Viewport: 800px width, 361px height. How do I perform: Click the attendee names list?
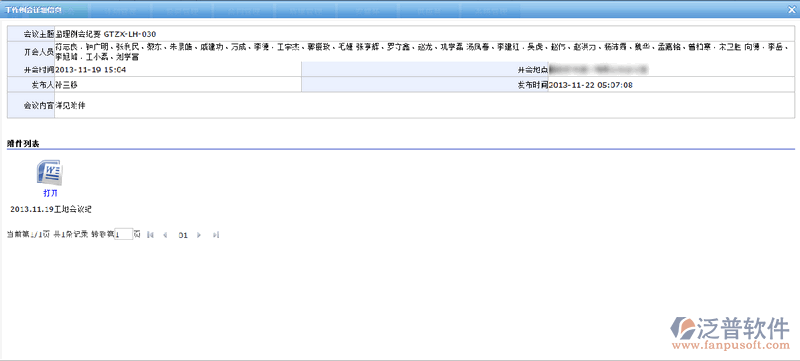pos(422,52)
